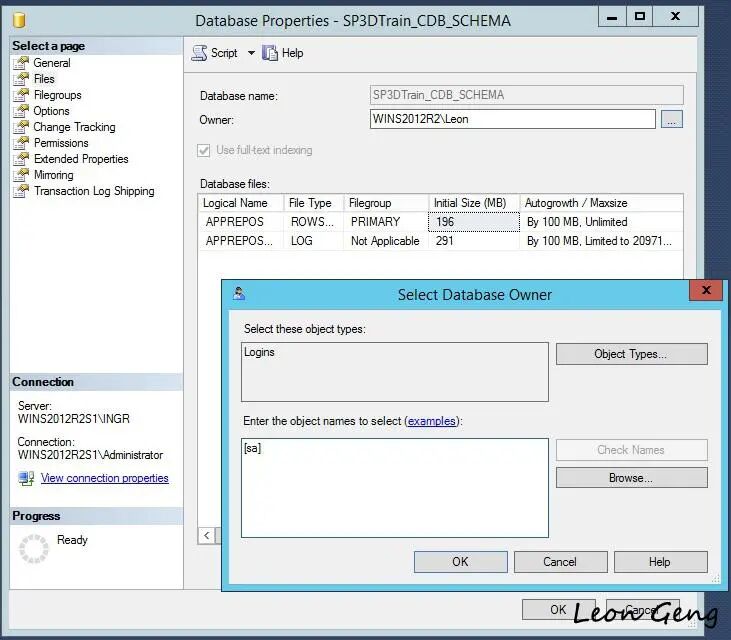Click the Logical Name column header

tap(241, 203)
